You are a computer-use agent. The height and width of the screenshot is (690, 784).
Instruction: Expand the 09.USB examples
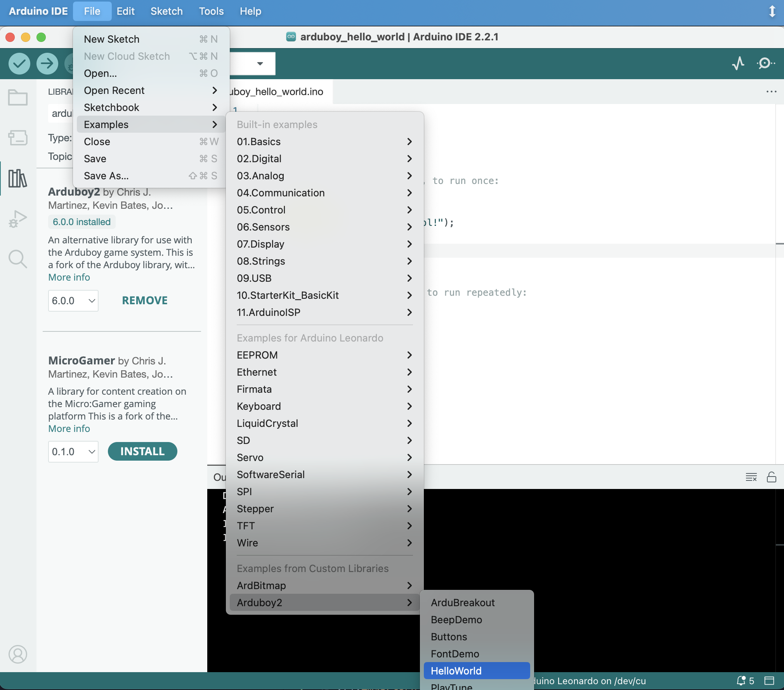[324, 278]
